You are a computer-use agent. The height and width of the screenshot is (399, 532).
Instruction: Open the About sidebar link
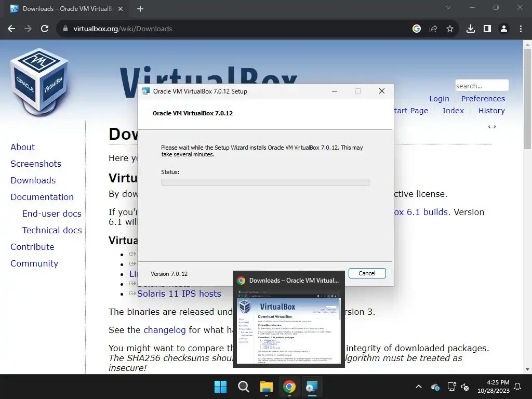23,147
